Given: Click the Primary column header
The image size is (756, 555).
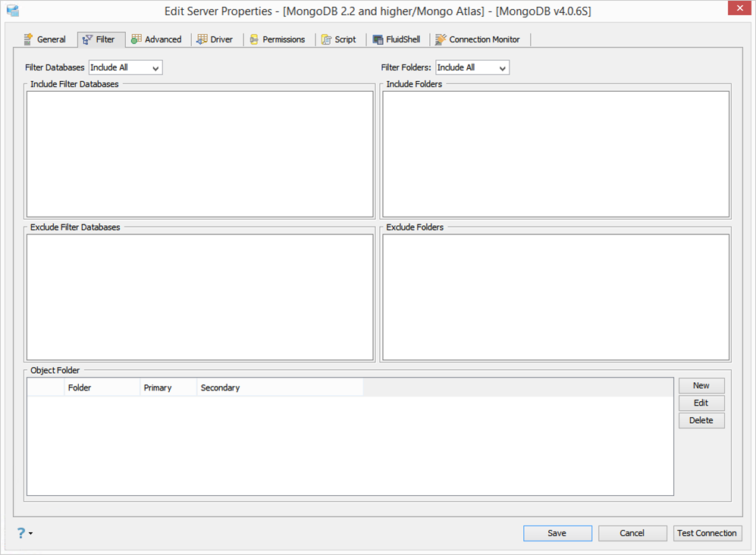Looking at the screenshot, I should (x=169, y=387).
